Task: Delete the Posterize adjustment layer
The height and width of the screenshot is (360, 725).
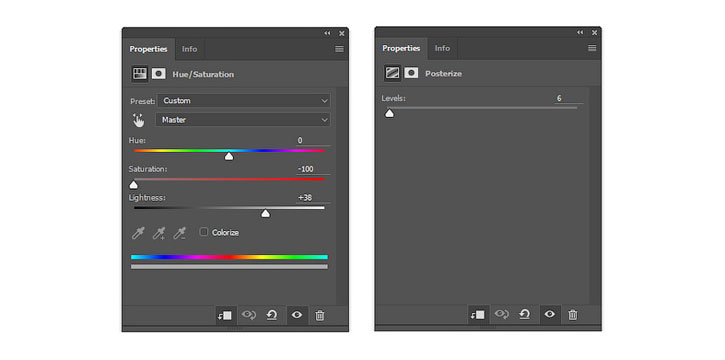Action: pos(572,315)
